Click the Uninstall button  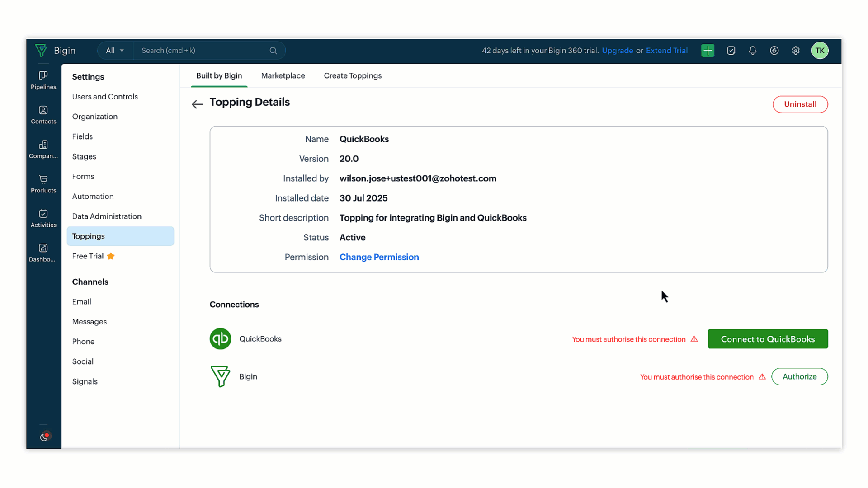click(x=800, y=104)
